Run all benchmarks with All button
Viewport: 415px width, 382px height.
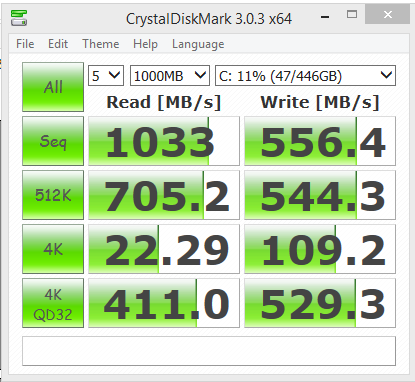point(53,87)
